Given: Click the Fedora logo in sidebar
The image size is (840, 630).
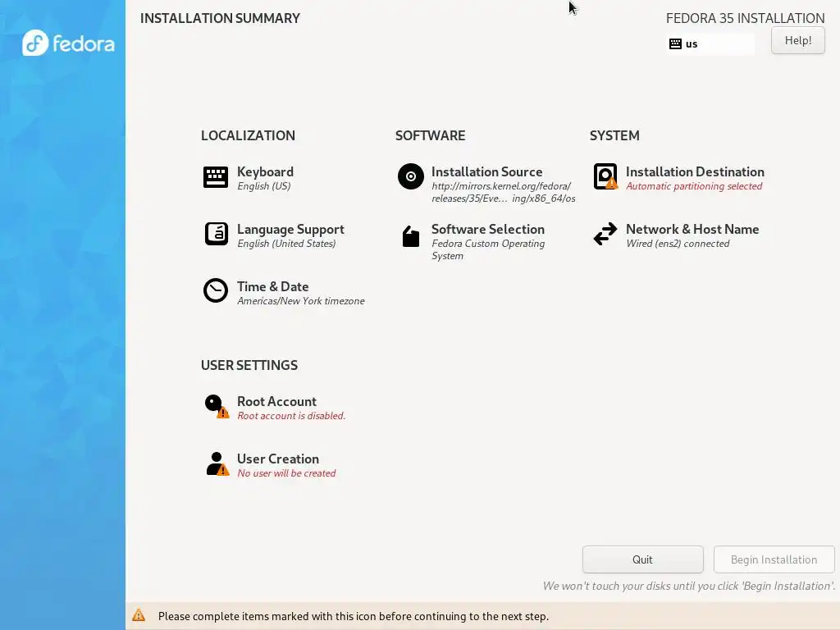Looking at the screenshot, I should pyautogui.click(x=68, y=43).
